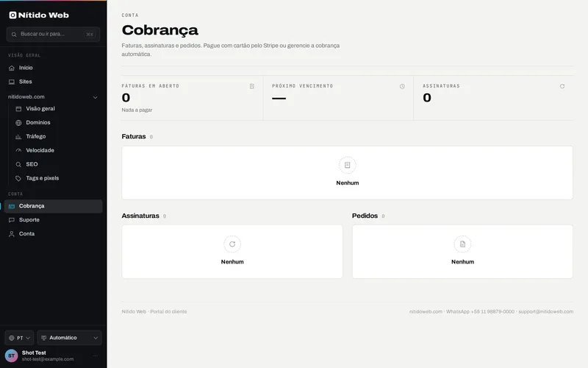This screenshot has height=368, width=588.
Task: Focus the Buscar ou ir para search field
Action: point(53,34)
